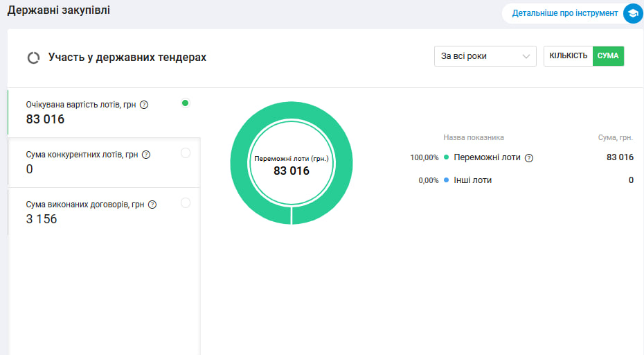
Task: Select the Очікувана вартість лотів radio button
Action: [x=185, y=103]
